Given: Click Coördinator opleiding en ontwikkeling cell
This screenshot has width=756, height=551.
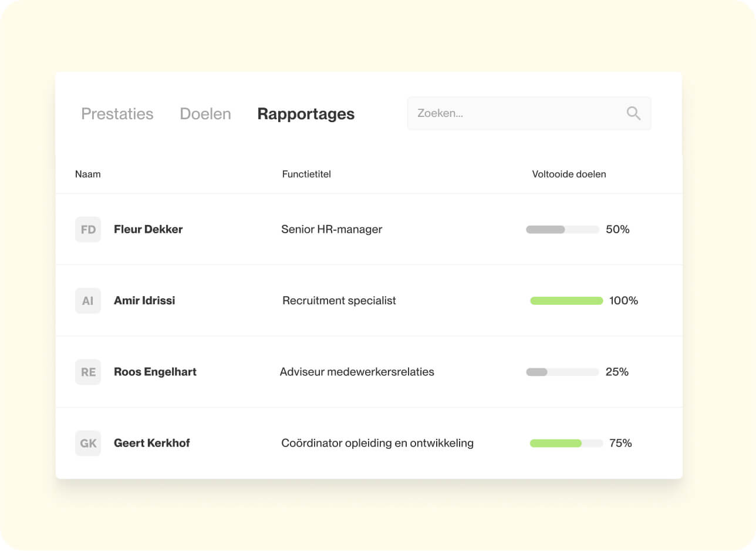Looking at the screenshot, I should (377, 444).
